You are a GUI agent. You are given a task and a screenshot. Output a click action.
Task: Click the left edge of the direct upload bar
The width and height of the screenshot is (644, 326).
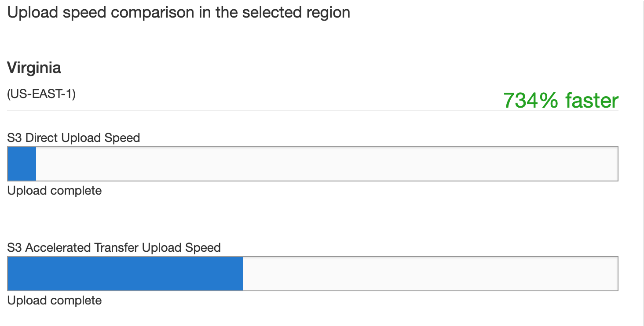[x=8, y=164]
